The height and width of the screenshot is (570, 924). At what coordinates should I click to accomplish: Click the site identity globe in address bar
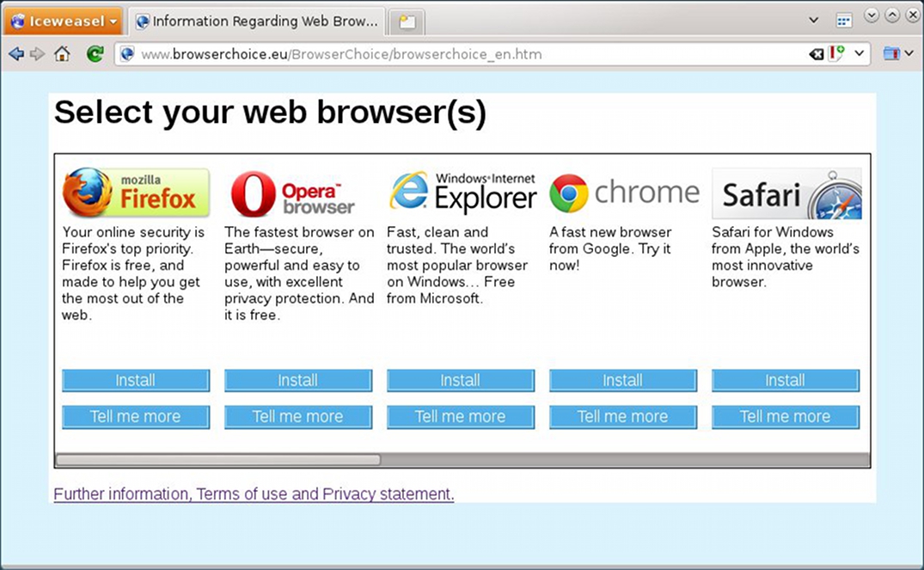pyautogui.click(x=126, y=54)
